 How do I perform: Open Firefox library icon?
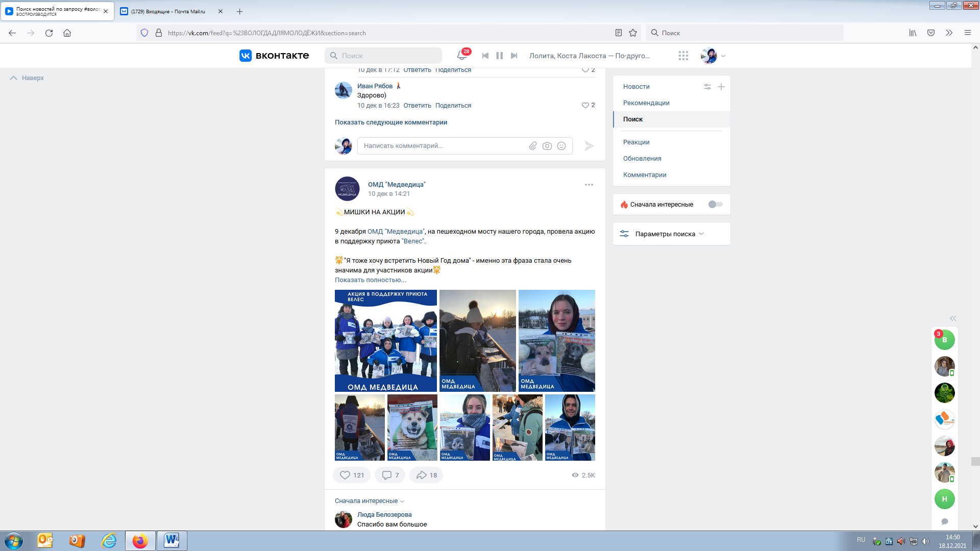[x=913, y=33]
